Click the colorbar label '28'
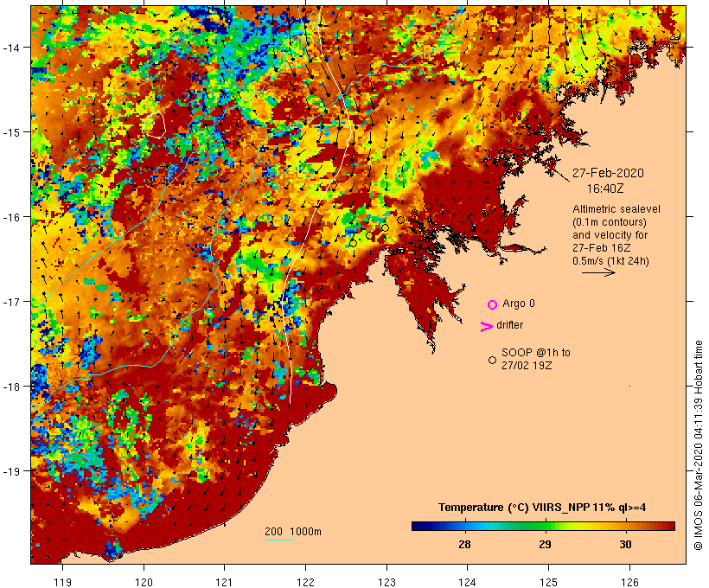Viewport: 709px width, 588px height. click(x=464, y=545)
